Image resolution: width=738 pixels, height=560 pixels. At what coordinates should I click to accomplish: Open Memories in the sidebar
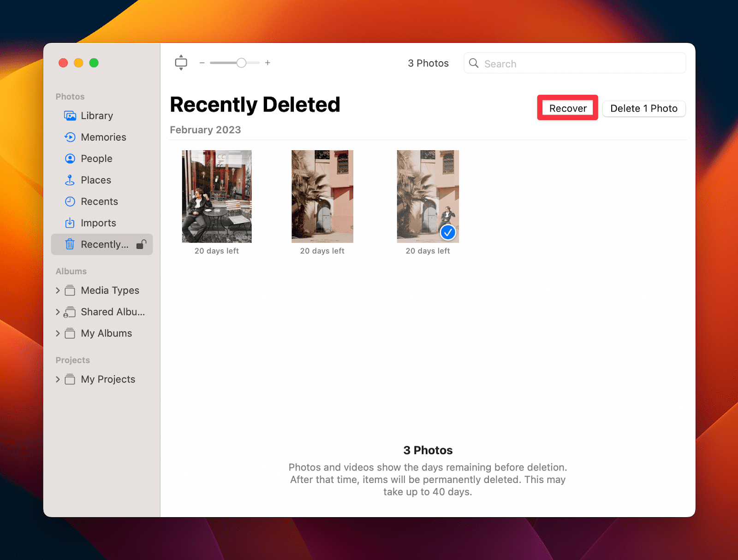[102, 137]
